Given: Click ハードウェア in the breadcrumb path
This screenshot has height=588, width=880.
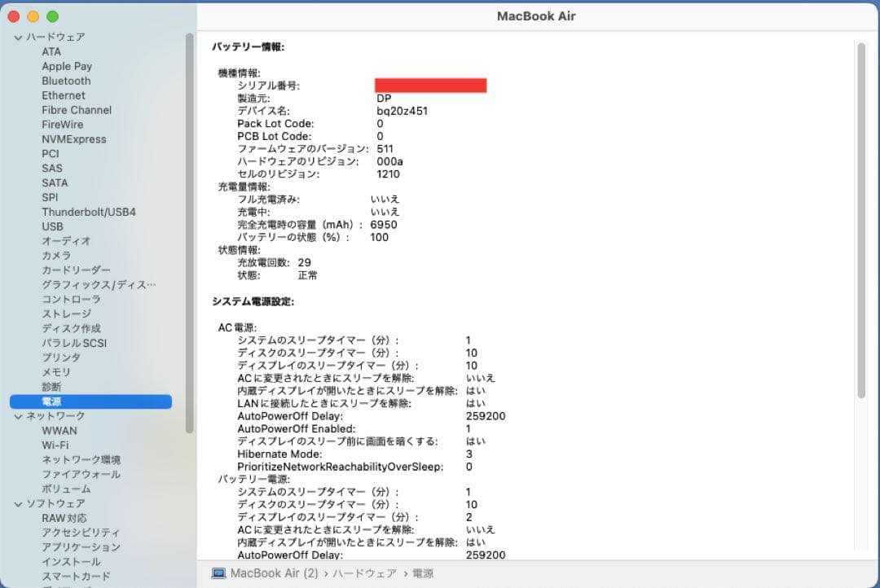Looking at the screenshot, I should click(364, 573).
